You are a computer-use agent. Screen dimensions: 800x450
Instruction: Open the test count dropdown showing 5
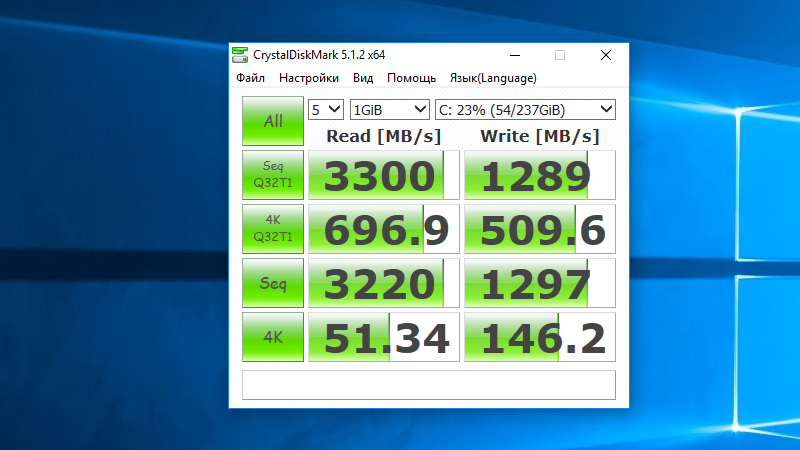tap(326, 110)
